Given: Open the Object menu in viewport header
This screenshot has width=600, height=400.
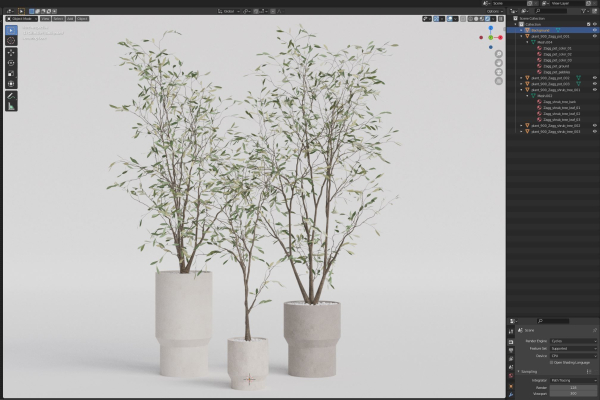Looking at the screenshot, I should click(82, 19).
